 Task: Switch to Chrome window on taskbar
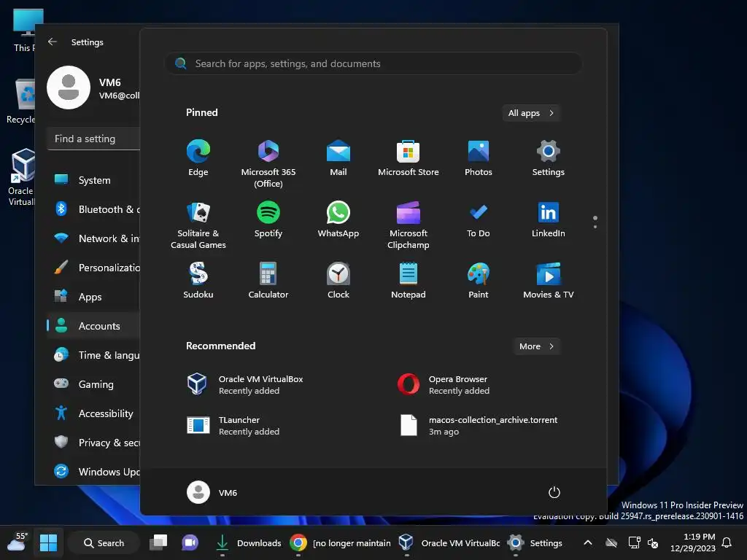click(x=340, y=542)
